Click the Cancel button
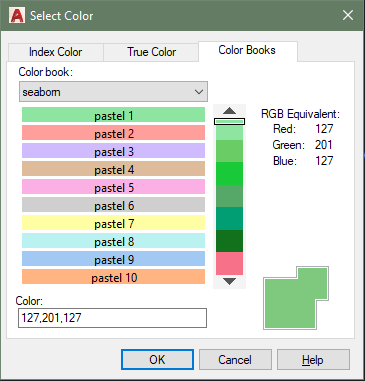The width and height of the screenshot is (365, 381). (235, 359)
